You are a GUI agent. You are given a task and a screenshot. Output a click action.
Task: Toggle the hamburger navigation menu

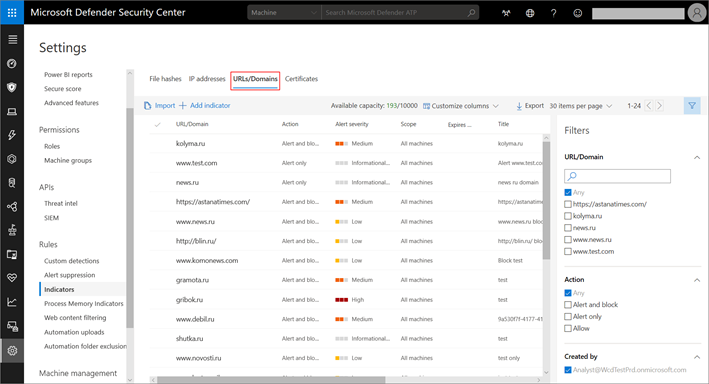tap(12, 40)
